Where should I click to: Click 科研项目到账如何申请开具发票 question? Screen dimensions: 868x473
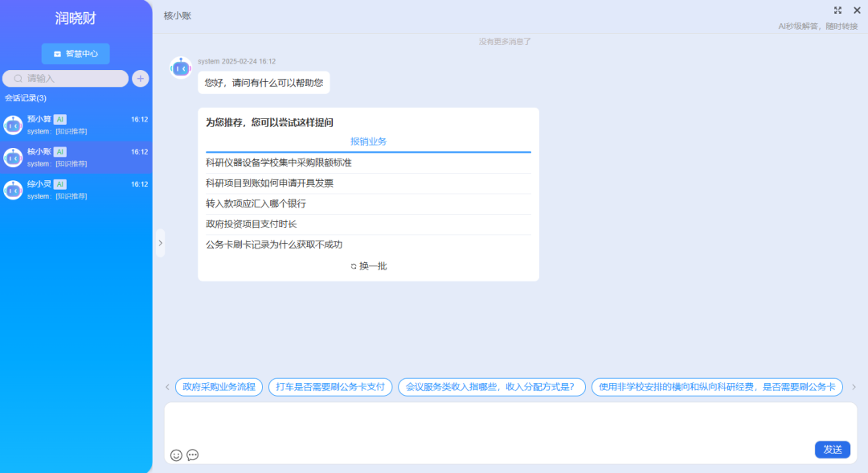269,183
